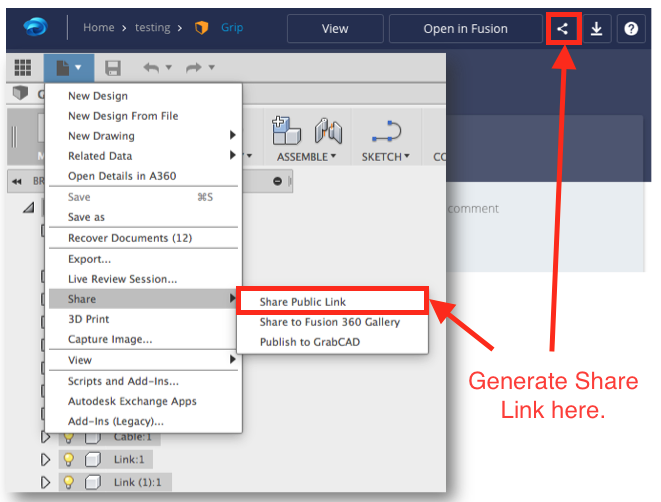Open Scripts and Add-Ins...
Screen dimensions: 661x502
tap(143, 381)
